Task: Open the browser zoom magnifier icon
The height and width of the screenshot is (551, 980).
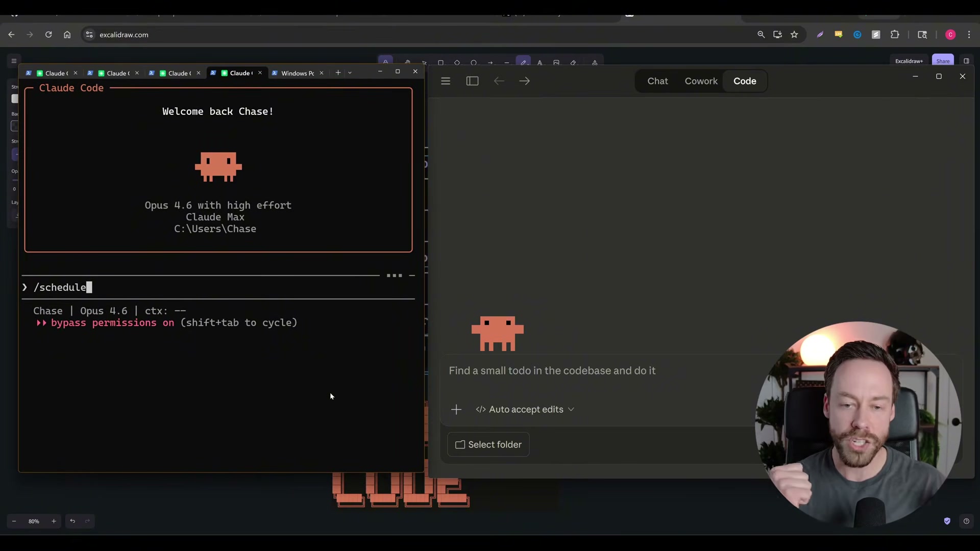Action: click(761, 35)
